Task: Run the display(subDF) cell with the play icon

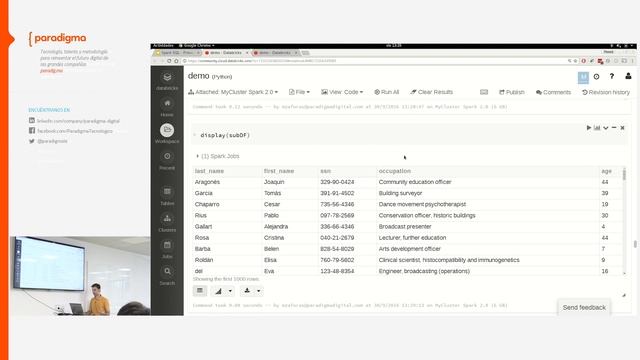Action: [589, 128]
